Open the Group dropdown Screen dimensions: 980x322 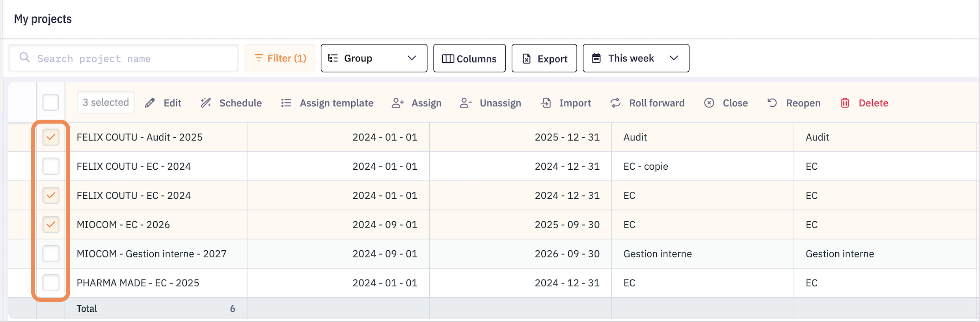pos(374,58)
